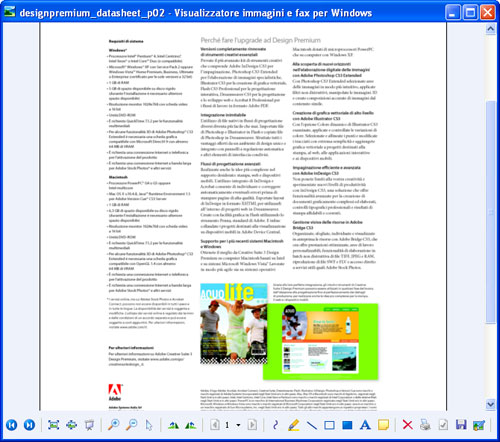Go to the next page

point(252,425)
